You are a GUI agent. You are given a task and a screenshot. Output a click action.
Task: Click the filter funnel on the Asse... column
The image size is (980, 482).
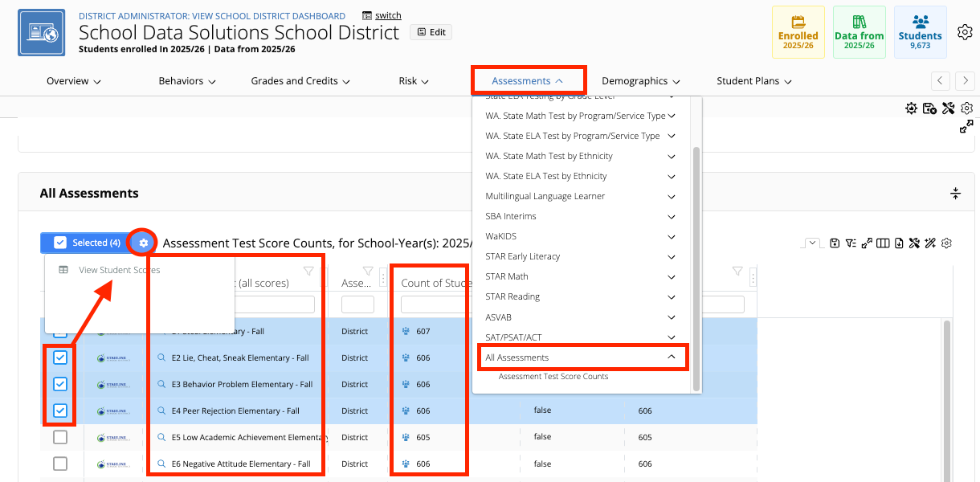(x=368, y=271)
